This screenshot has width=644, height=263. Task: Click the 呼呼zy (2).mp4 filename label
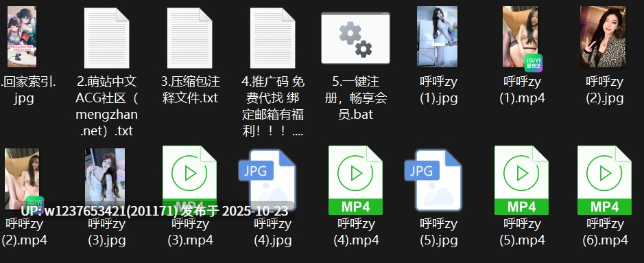click(x=25, y=232)
